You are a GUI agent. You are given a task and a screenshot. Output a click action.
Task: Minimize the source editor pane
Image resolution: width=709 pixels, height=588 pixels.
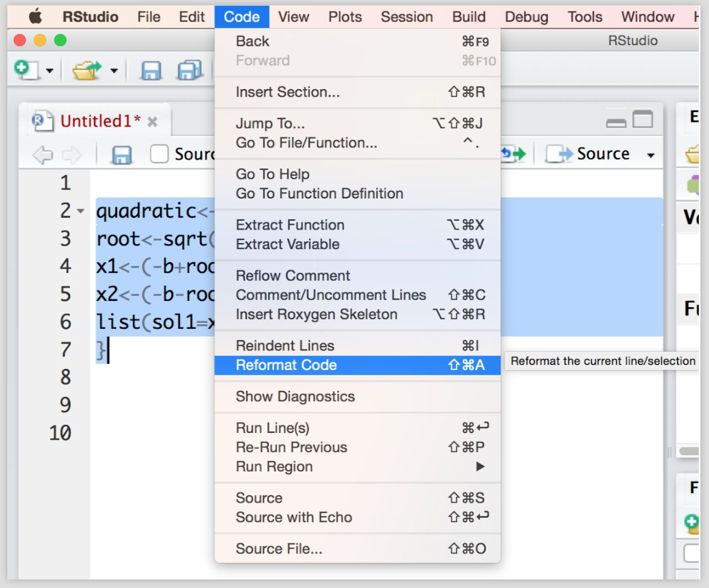(x=616, y=122)
